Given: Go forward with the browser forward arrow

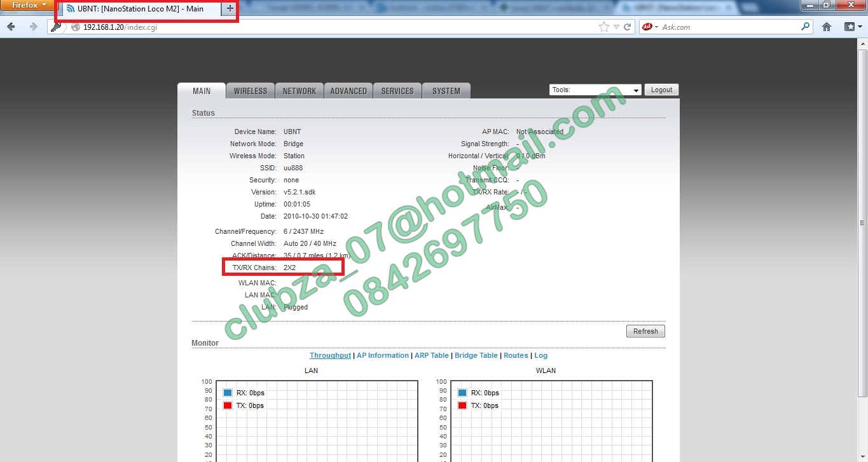Looking at the screenshot, I should point(34,27).
